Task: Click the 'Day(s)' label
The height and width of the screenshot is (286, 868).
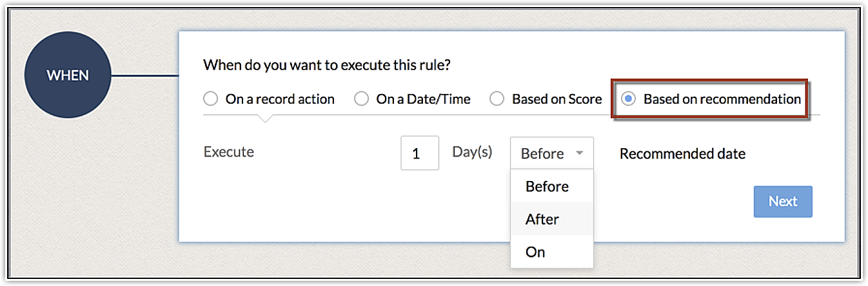Action: coord(472,152)
